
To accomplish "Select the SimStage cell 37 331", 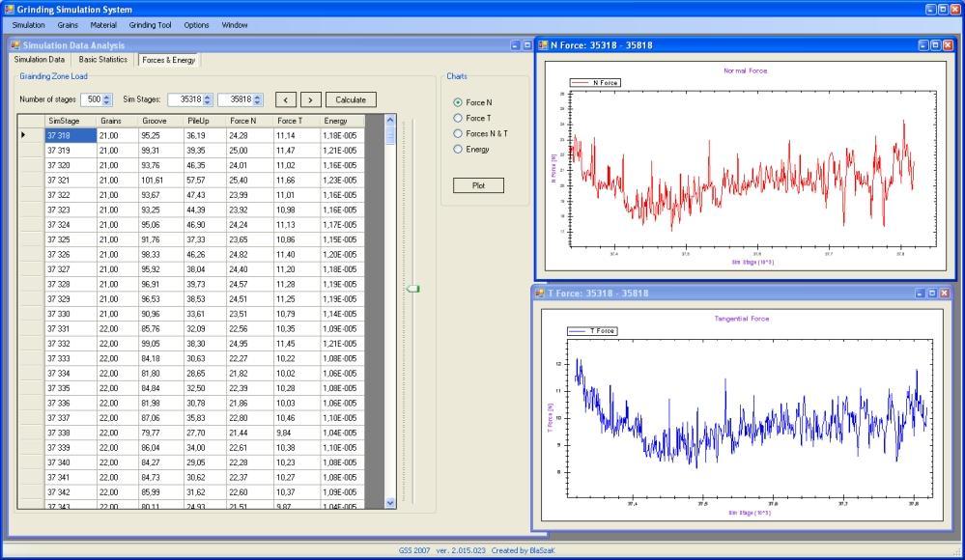I will tap(71, 328).
